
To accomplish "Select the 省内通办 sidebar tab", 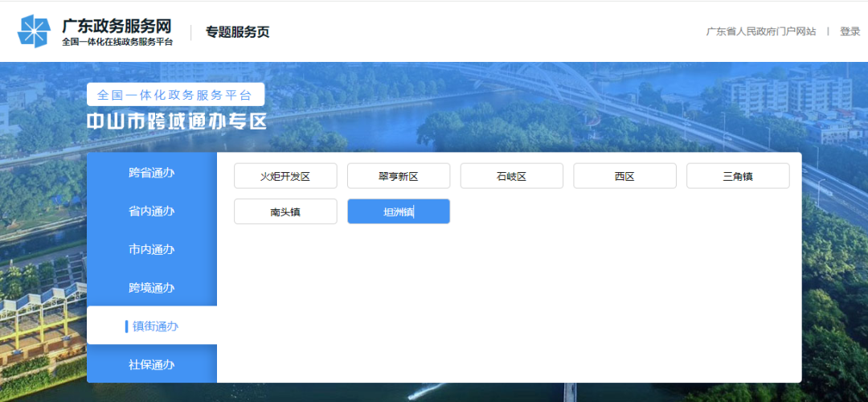I will coord(152,211).
